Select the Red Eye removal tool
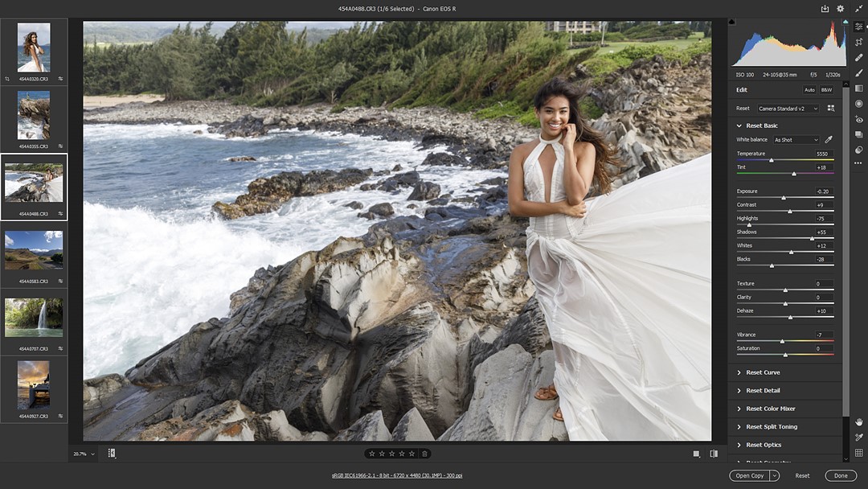868x489 pixels. point(858,120)
